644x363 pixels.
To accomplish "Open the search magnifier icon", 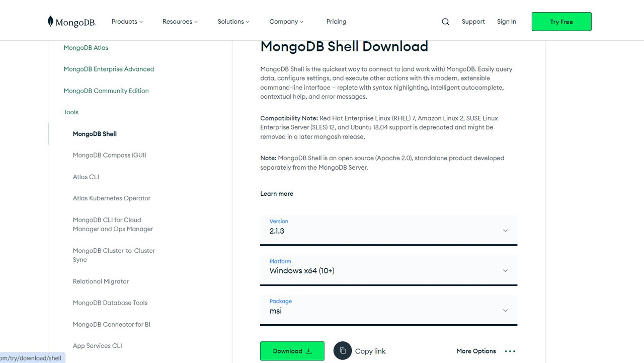I will click(445, 22).
